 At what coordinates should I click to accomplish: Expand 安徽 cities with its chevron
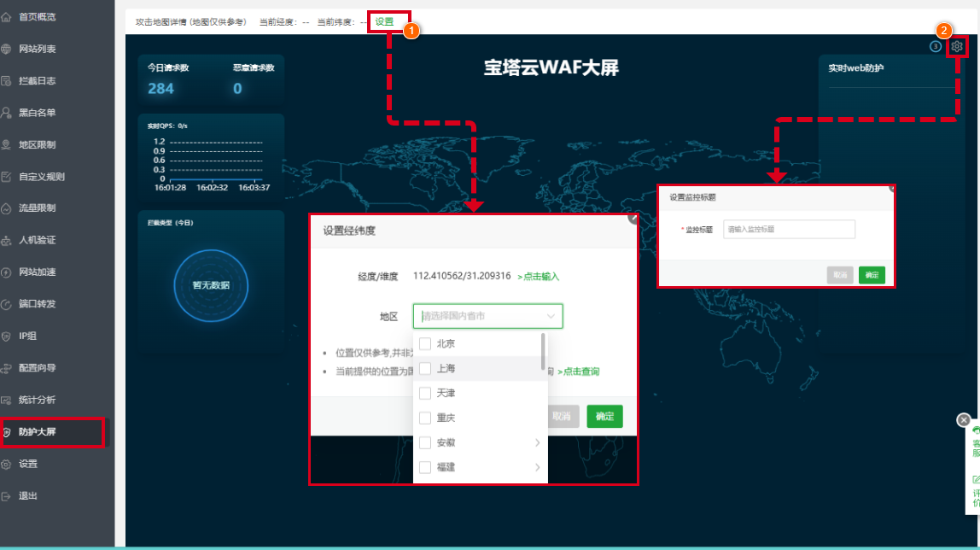coord(538,442)
